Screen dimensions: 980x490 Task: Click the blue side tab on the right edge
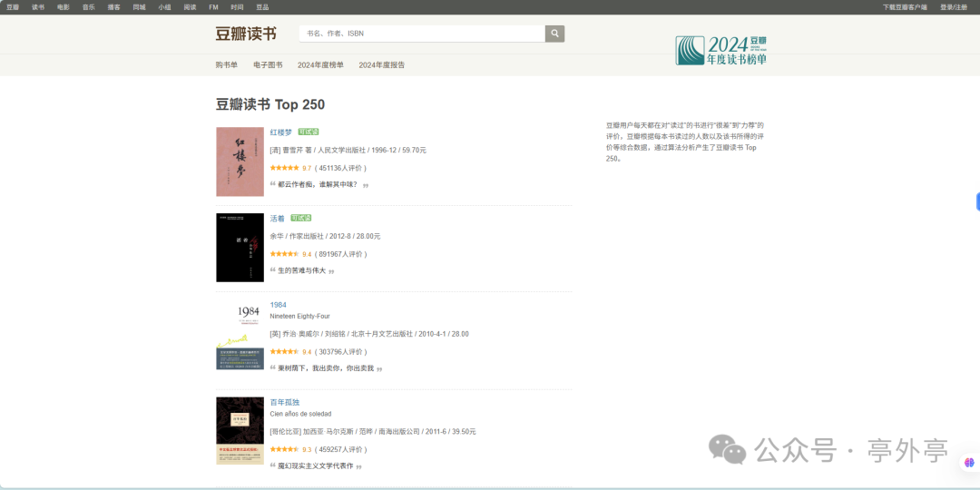977,201
